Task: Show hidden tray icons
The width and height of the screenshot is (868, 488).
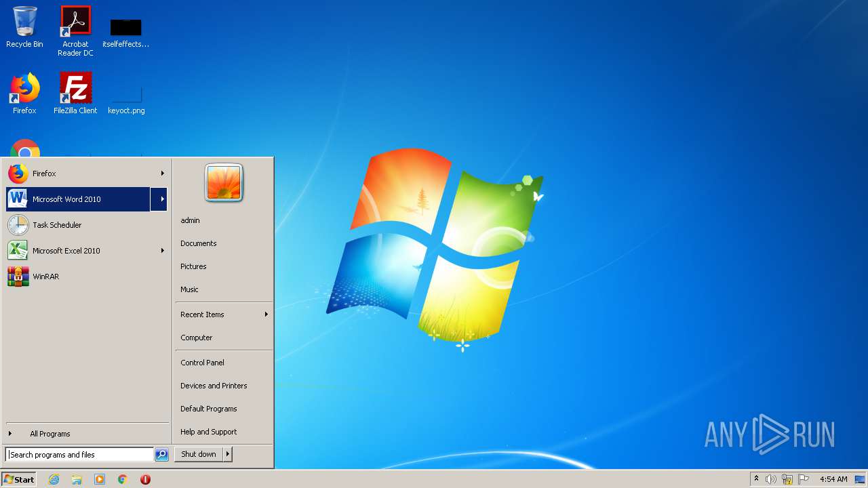Action: pos(756,479)
